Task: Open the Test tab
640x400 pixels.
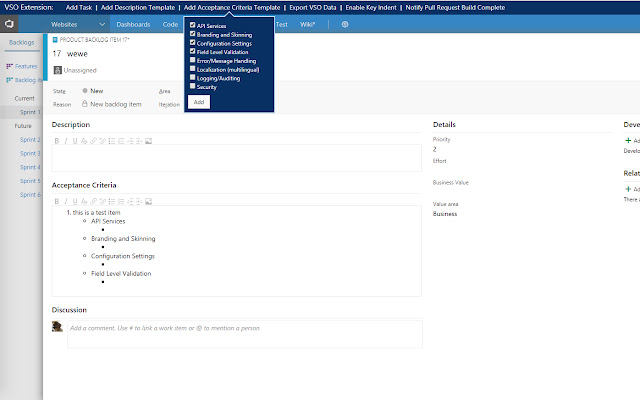Action: (x=282, y=24)
